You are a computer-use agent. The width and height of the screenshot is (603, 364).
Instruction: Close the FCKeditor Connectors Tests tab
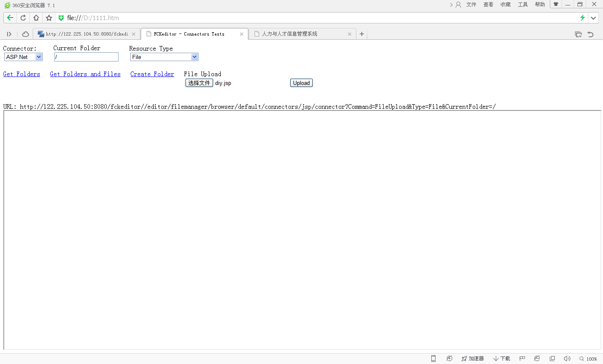(242, 34)
